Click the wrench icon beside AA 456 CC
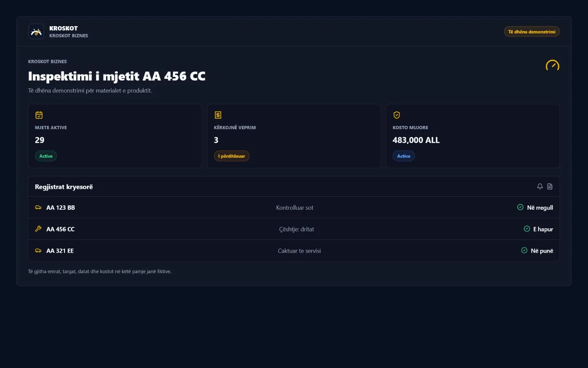Viewport: 588px width, 368px height. coord(38,229)
